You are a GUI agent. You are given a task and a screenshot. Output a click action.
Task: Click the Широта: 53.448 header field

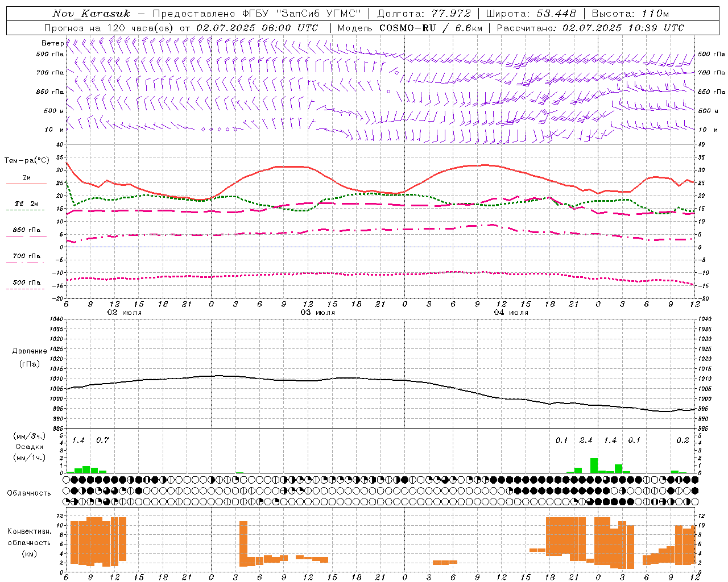531,14
